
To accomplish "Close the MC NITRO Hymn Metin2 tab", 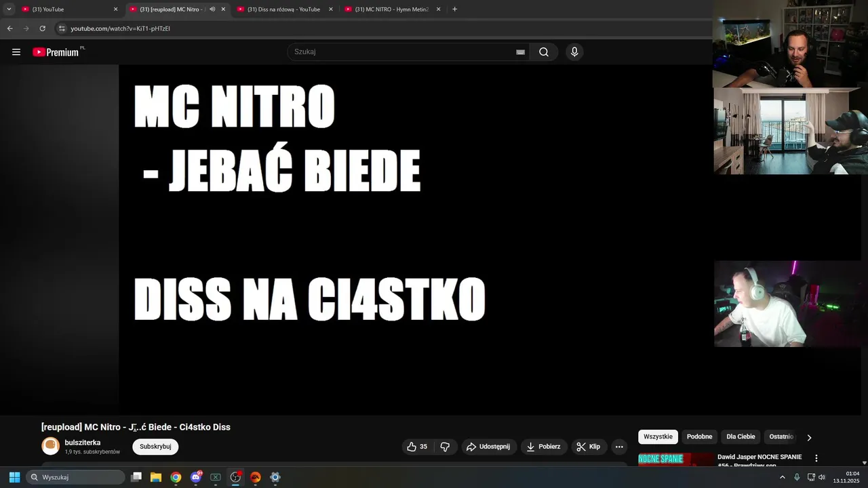I will pyautogui.click(x=438, y=9).
